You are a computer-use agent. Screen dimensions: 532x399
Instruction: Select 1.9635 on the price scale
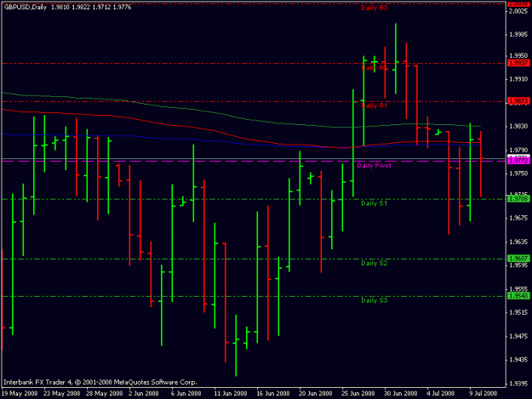tap(518, 242)
